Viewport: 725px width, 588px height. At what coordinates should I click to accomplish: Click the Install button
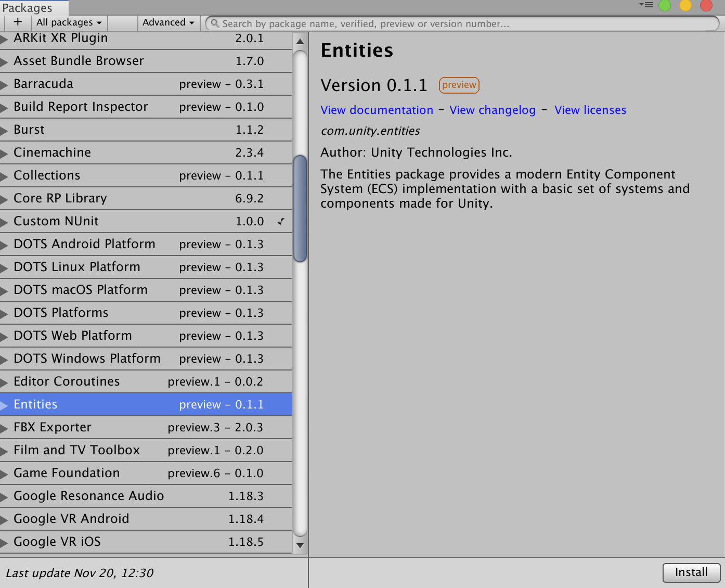tap(691, 572)
